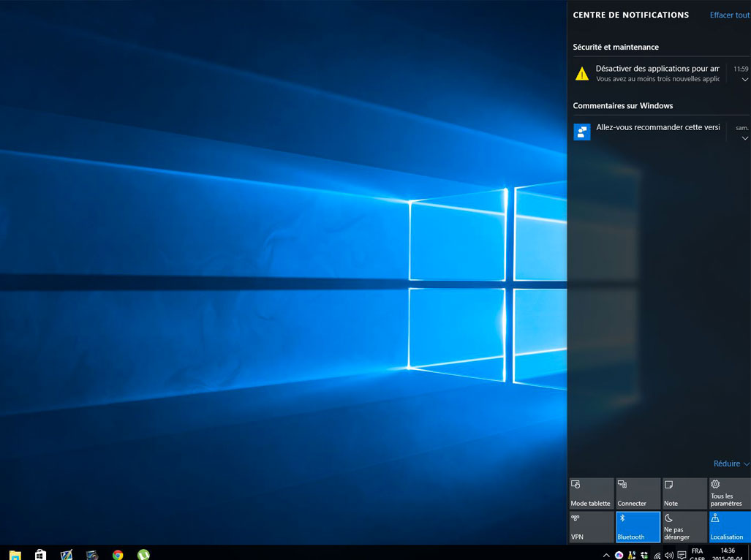This screenshot has width=751, height=560.
Task: Show hidden tray icons arrow
Action: pos(606,555)
